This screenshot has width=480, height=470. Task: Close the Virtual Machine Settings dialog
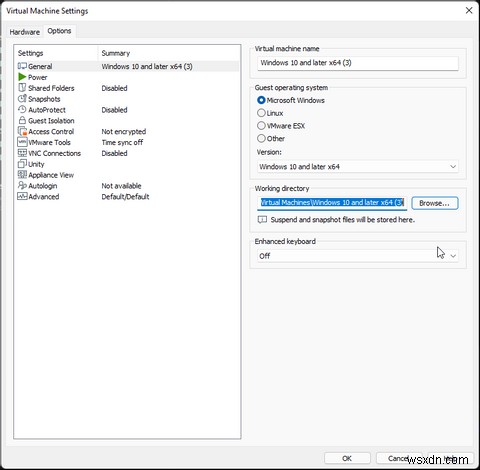(469, 10)
